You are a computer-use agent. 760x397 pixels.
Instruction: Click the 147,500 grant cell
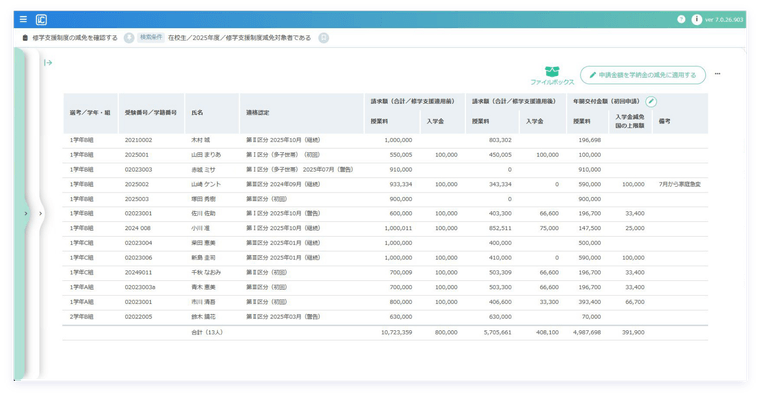coord(590,228)
